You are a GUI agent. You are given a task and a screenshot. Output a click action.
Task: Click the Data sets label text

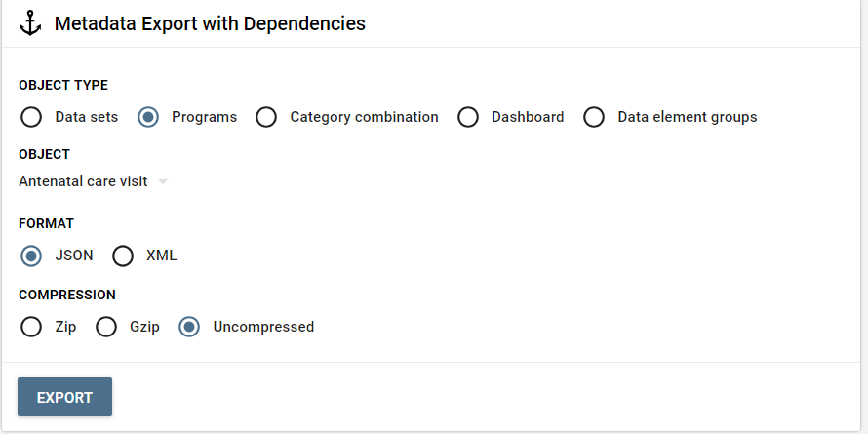pyautogui.click(x=86, y=117)
